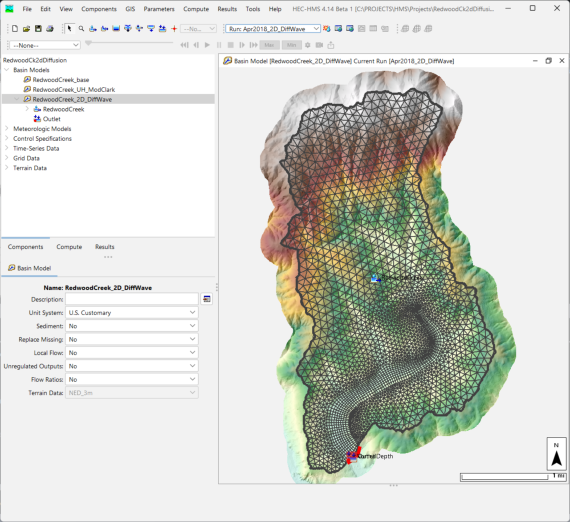570x522 pixels.
Task: Choose the subbasin creation tool
Action: (93, 29)
